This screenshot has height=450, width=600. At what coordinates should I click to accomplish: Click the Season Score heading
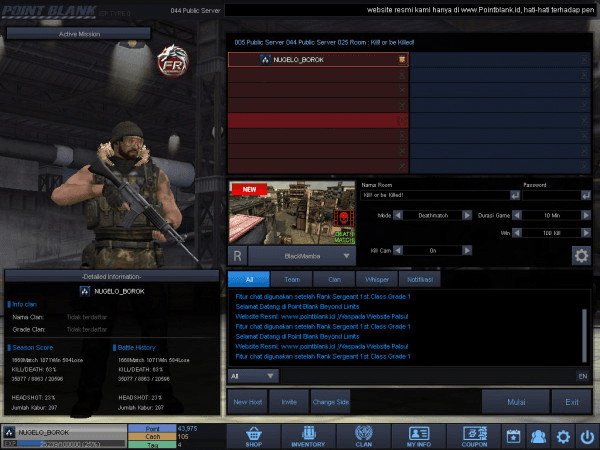coord(33,347)
